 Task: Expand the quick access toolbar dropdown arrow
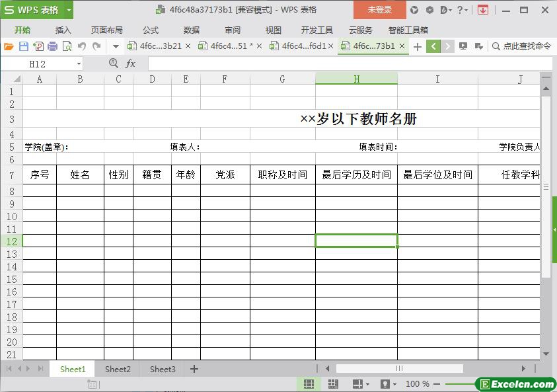(x=116, y=46)
